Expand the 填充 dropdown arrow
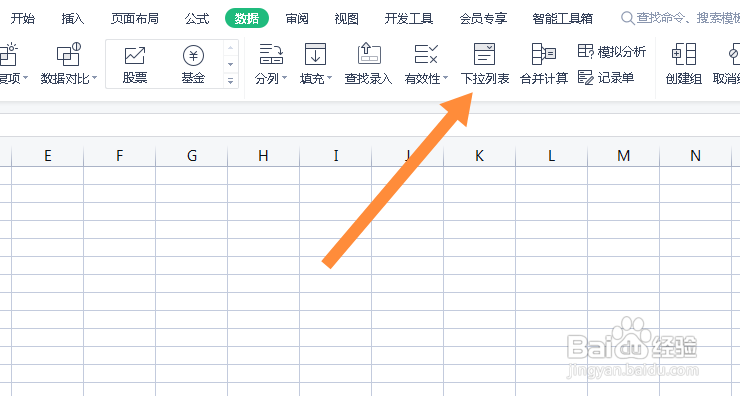 point(329,78)
